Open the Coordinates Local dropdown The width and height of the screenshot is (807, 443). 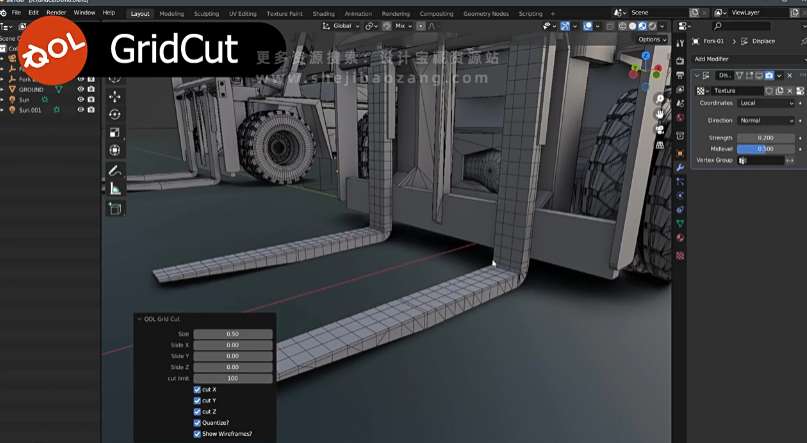click(x=766, y=103)
